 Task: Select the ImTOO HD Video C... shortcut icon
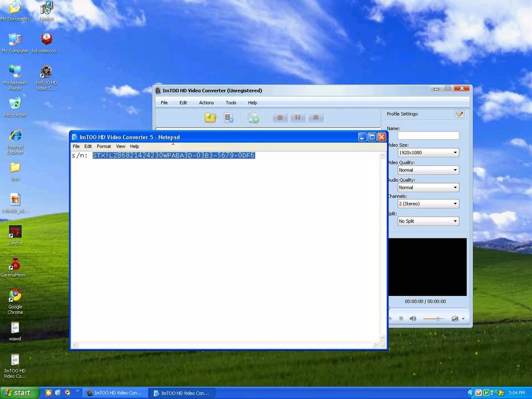(x=47, y=78)
